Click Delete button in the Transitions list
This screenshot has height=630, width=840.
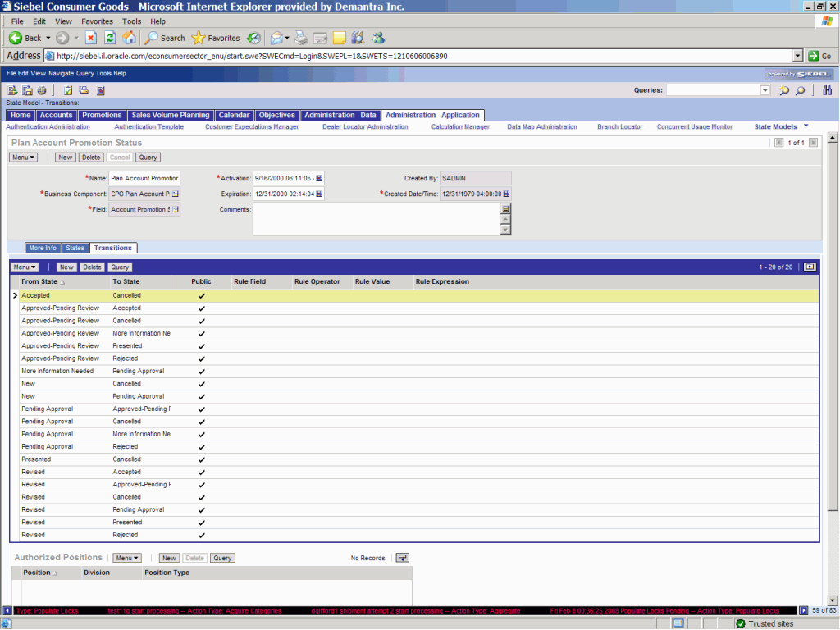92,267
